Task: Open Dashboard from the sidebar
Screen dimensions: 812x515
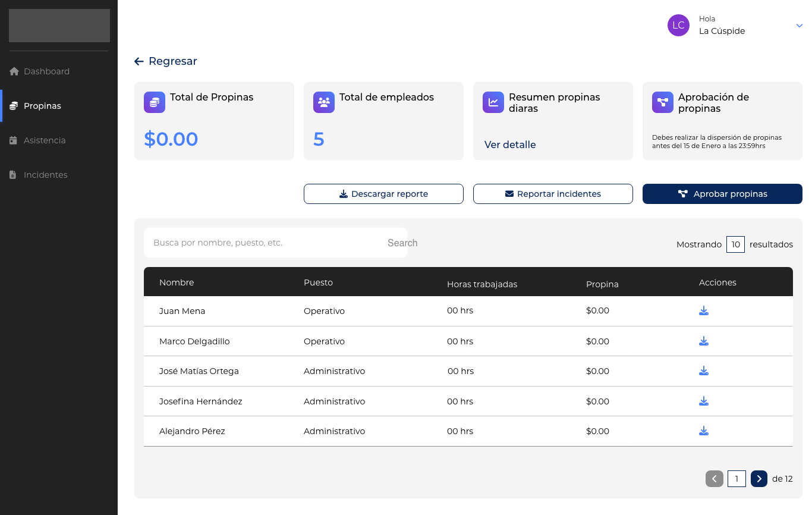Action: (x=46, y=71)
